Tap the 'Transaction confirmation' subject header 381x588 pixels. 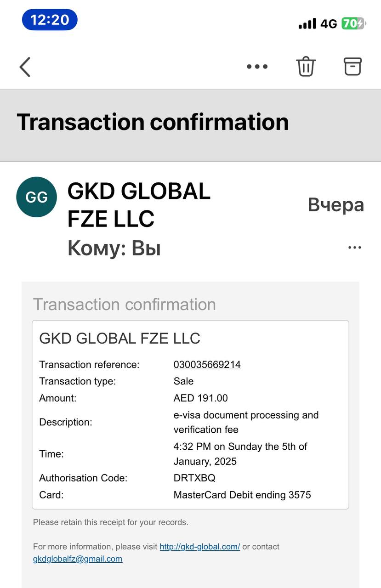click(x=153, y=122)
